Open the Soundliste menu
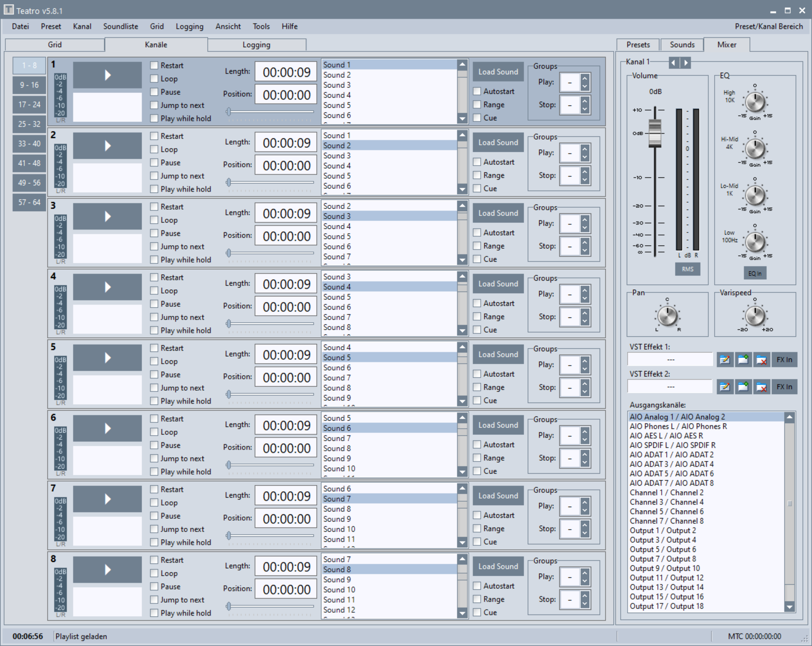 (121, 26)
